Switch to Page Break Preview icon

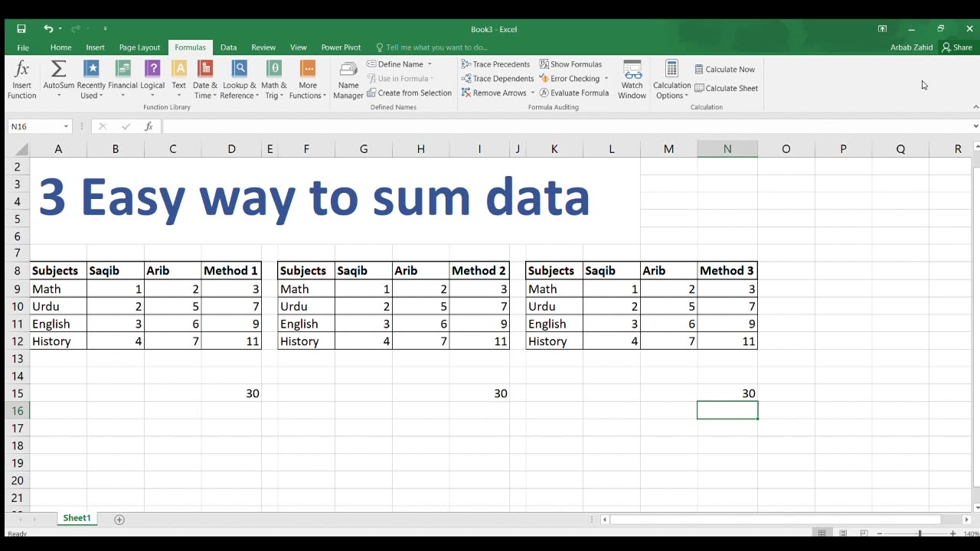click(864, 533)
